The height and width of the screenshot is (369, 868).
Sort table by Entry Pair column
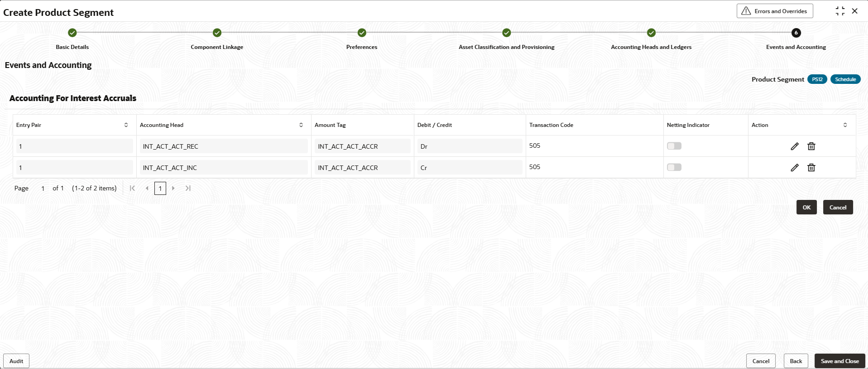126,125
